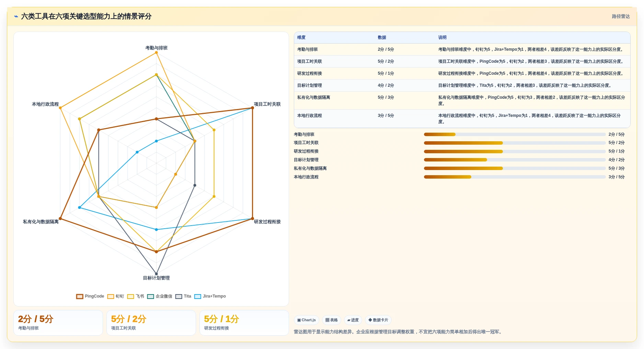Click the 私有化与数据隔离 progress bar
Screen dimensions: 644x349
515,168
